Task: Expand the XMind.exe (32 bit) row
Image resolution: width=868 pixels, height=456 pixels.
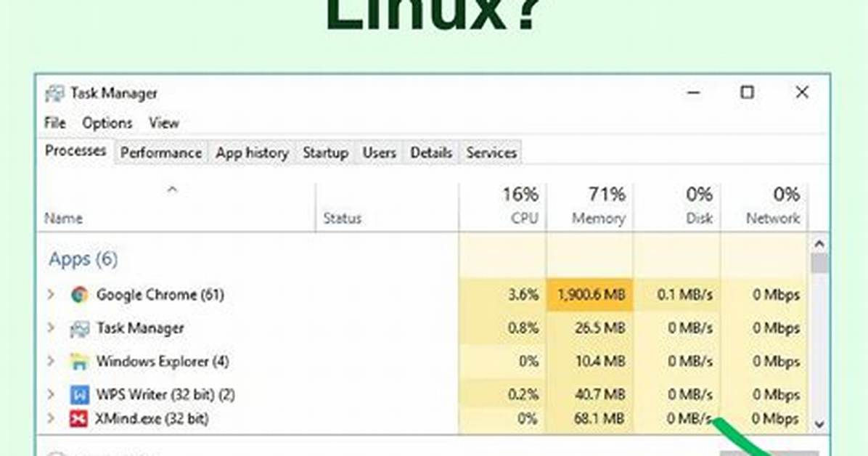Action: 51,418
